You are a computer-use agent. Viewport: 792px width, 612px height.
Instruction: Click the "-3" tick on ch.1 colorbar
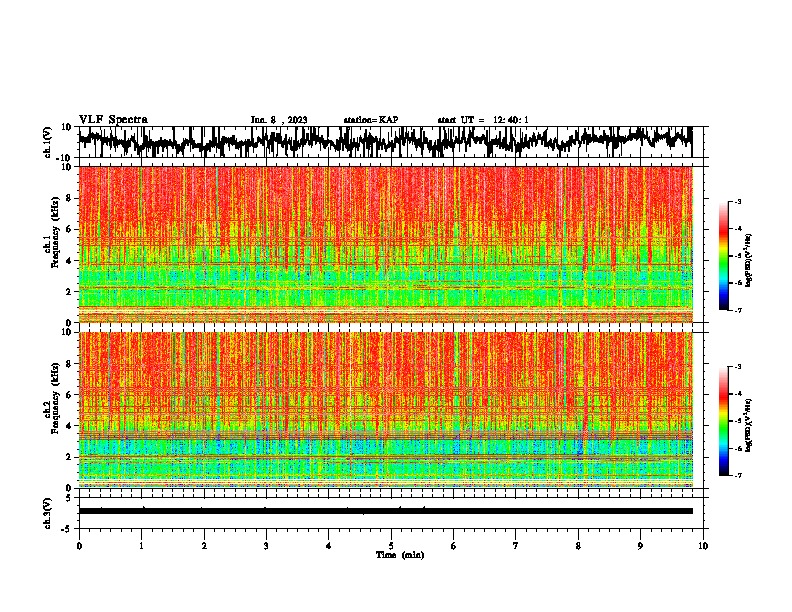[x=737, y=202]
